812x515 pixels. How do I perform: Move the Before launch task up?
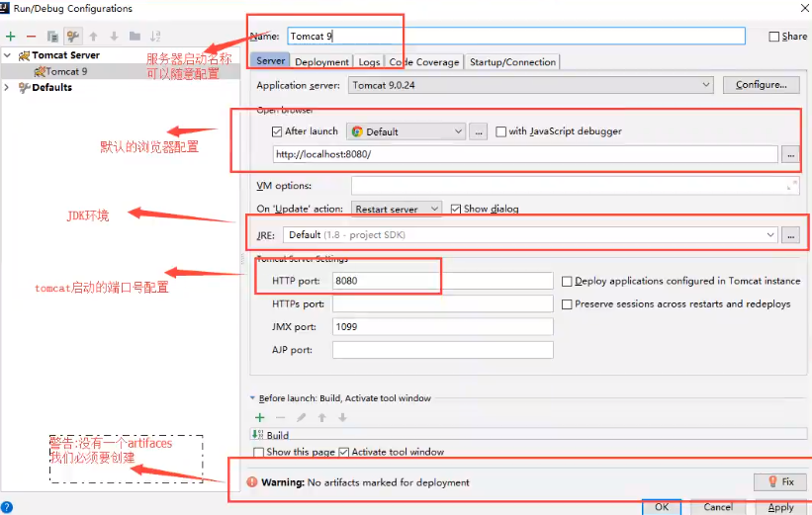(x=322, y=418)
